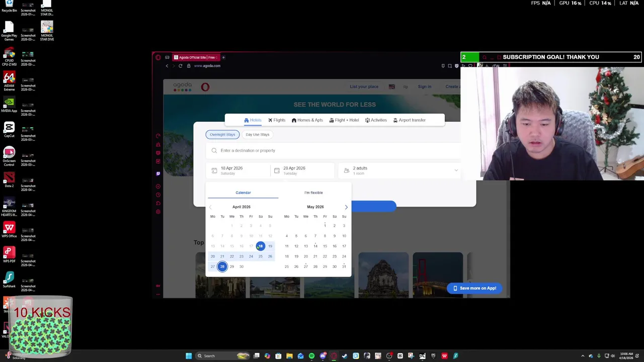The height and width of the screenshot is (362, 644).
Task: Open the 28 Apr 2026 check-out field
Action: click(302, 170)
